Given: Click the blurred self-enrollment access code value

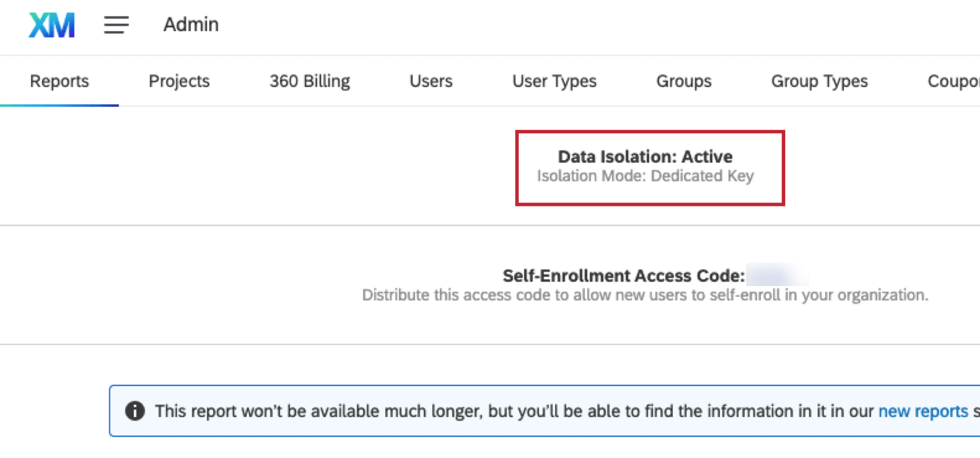Looking at the screenshot, I should [777, 275].
